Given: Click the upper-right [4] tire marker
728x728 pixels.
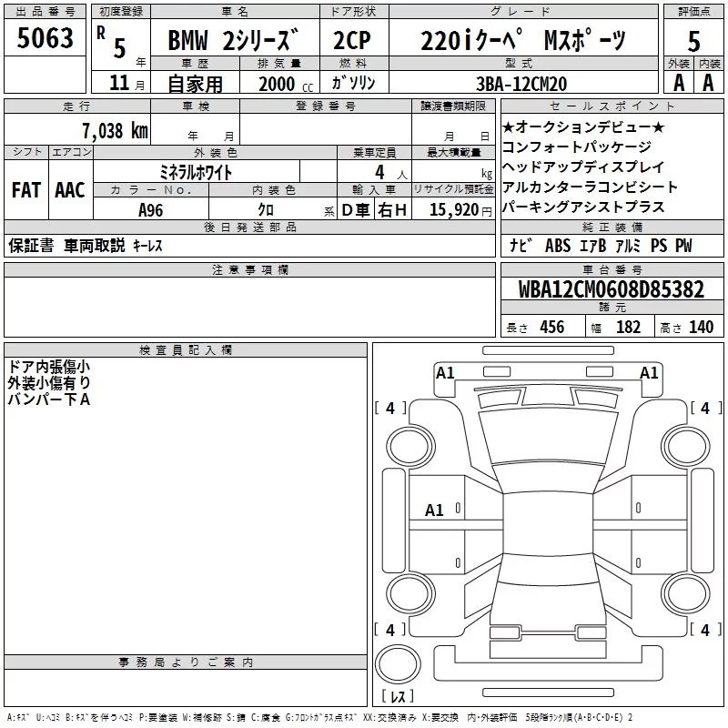Looking at the screenshot, I should click(705, 409).
